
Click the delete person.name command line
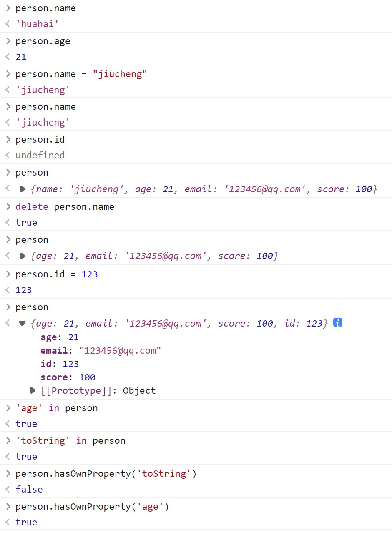[65, 207]
